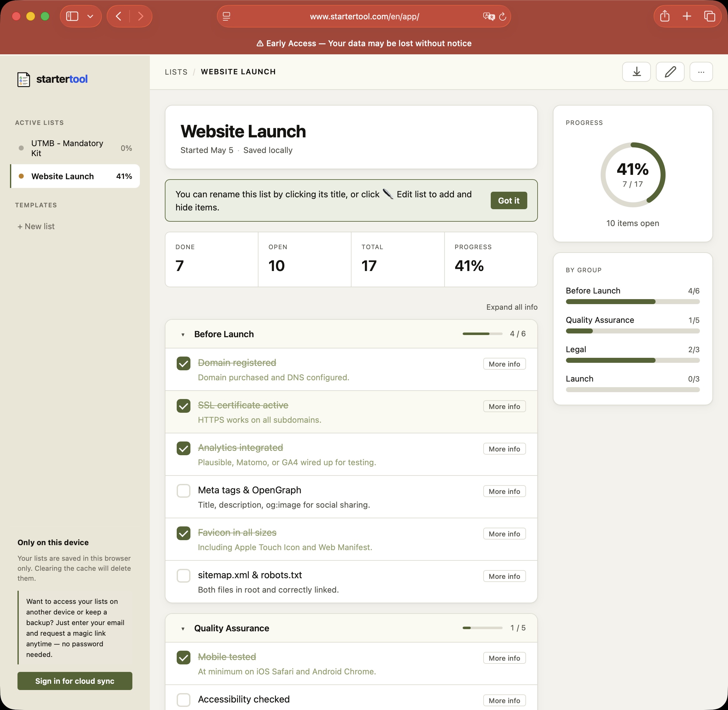728x710 pixels.
Task: Click the Early Access warning banner
Action: pyautogui.click(x=364, y=44)
